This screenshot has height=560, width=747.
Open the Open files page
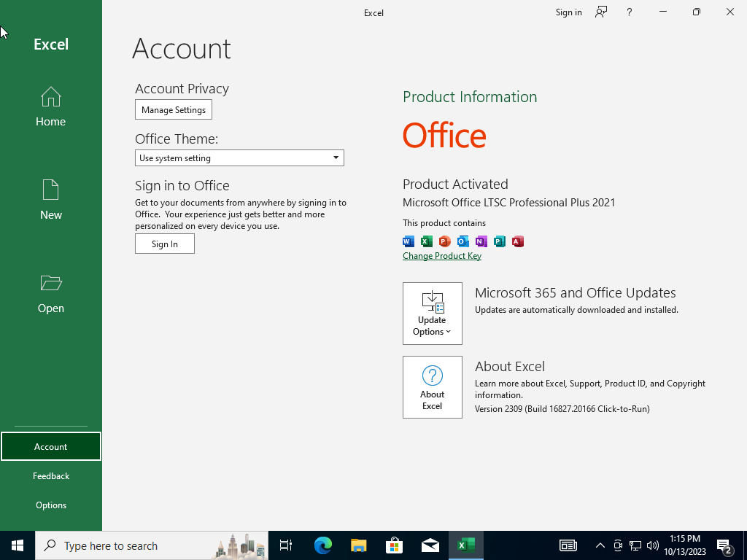50,293
